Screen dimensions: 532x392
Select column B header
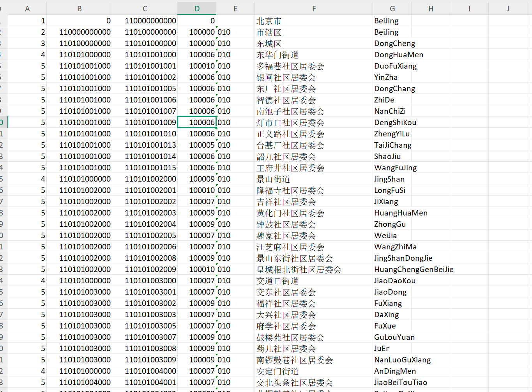(x=80, y=9)
